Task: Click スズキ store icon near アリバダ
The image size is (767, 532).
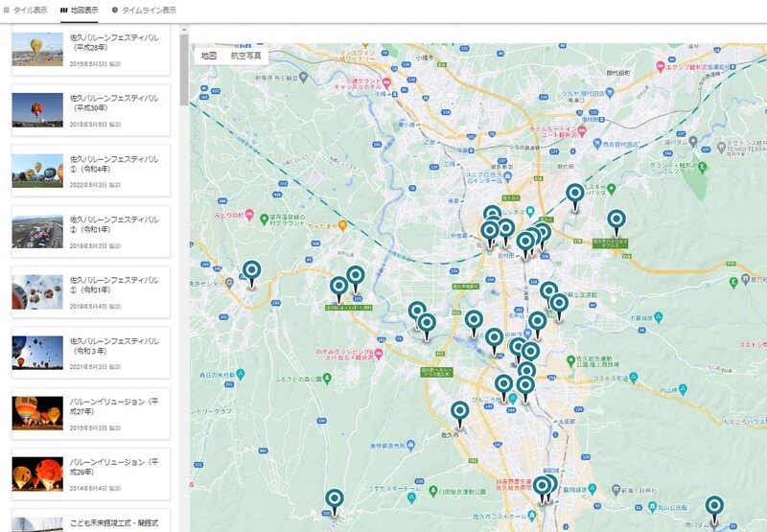Action: 611,188
